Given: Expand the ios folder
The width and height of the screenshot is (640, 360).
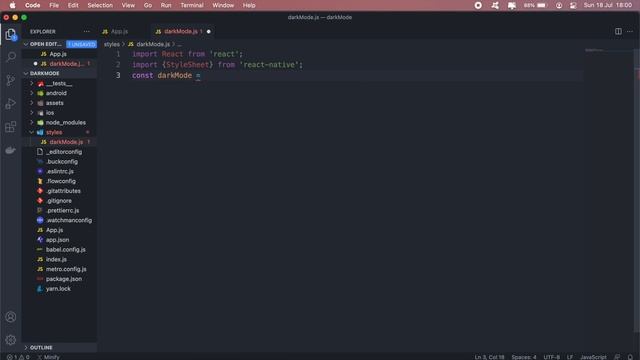Looking at the screenshot, I should [59, 113].
